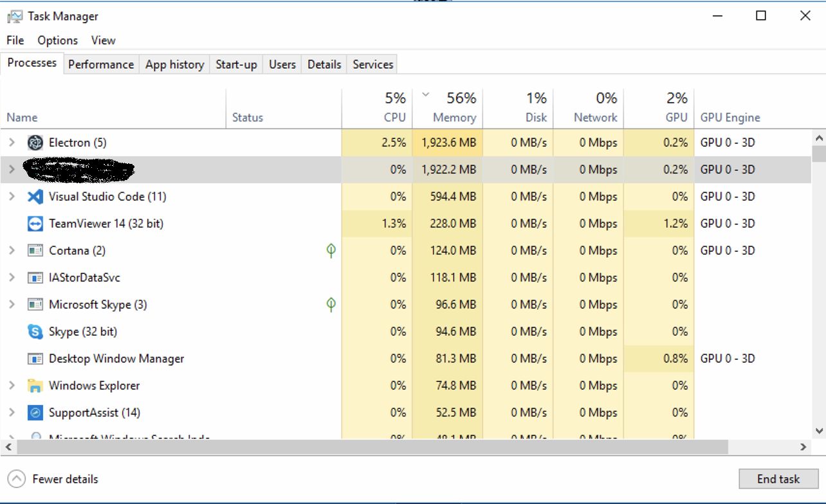The image size is (826, 504).
Task: Click the Task Manager title bar icon
Action: coord(14,16)
